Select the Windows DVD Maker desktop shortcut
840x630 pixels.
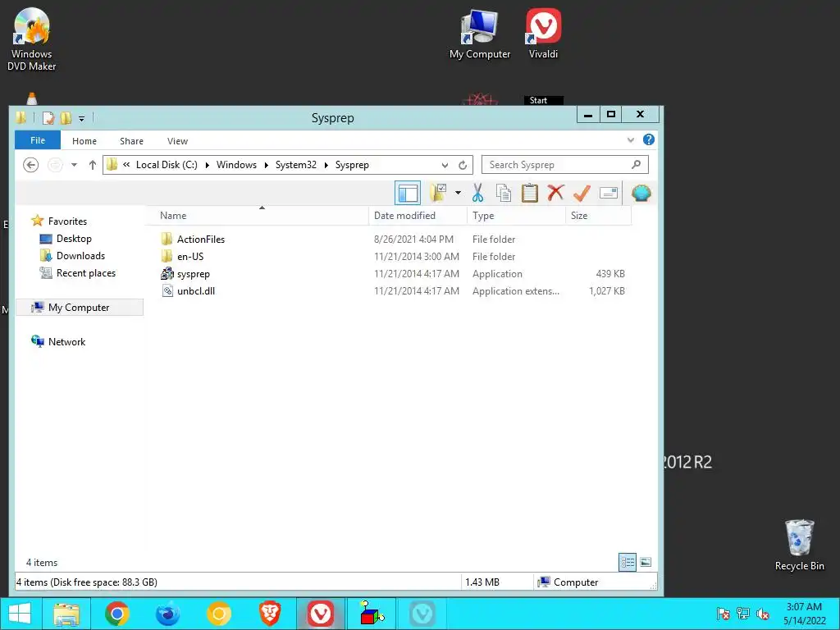(x=32, y=39)
